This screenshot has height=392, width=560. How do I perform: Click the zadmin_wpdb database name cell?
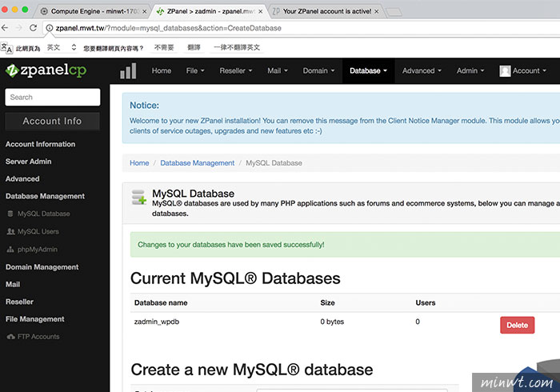(x=157, y=322)
